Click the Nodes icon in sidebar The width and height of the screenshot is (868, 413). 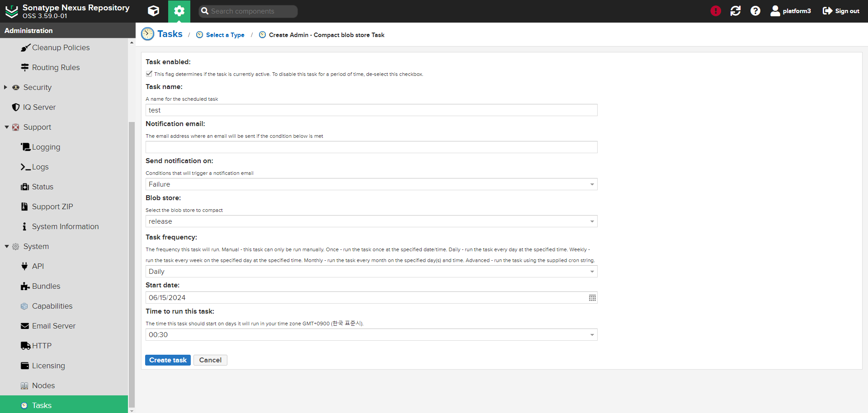pos(24,385)
